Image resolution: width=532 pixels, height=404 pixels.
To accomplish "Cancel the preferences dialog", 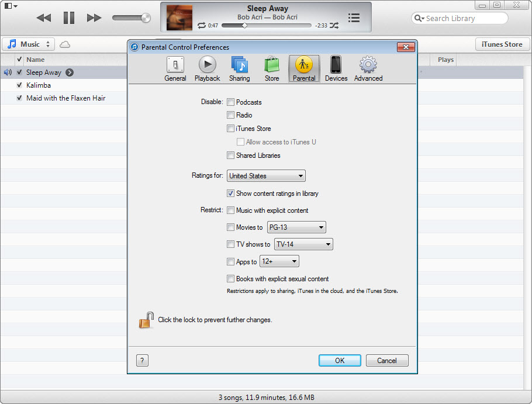I will point(387,360).
